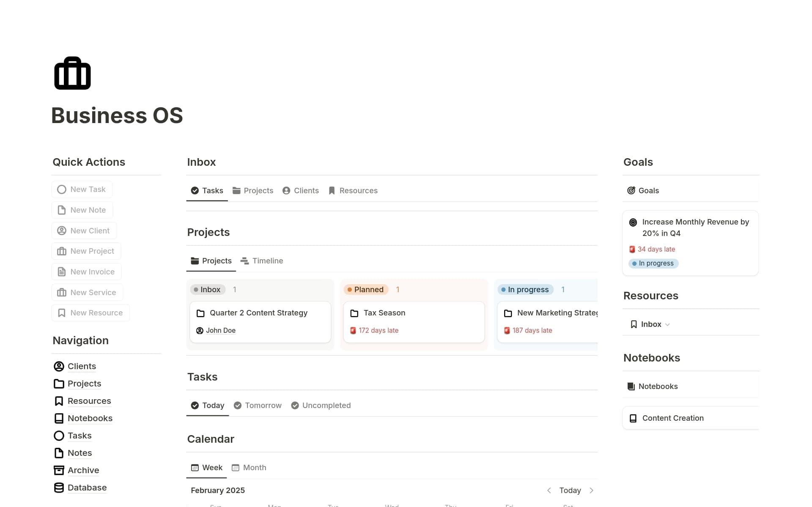Click the John Doe assignee link
This screenshot has height=507, width=812.
coord(221,330)
